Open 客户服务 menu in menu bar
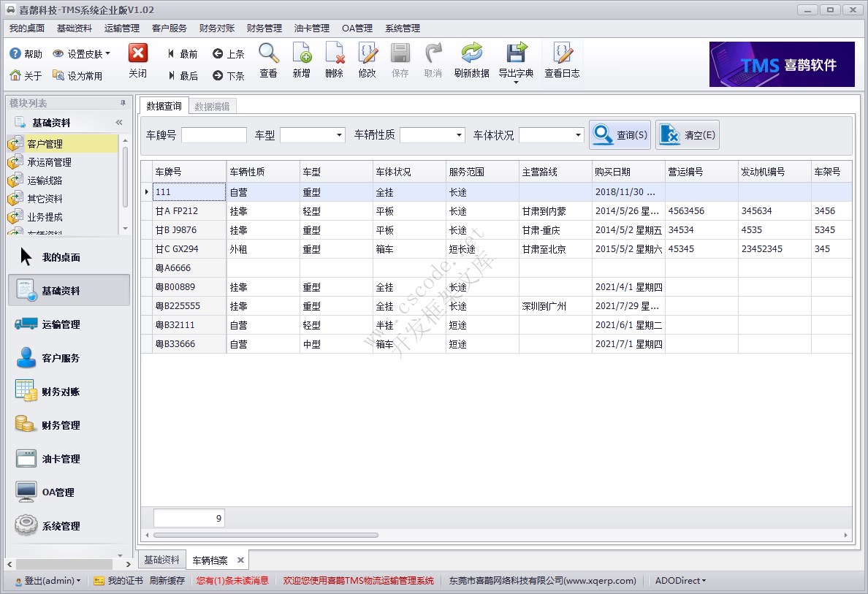This screenshot has width=868, height=594. 170,28
